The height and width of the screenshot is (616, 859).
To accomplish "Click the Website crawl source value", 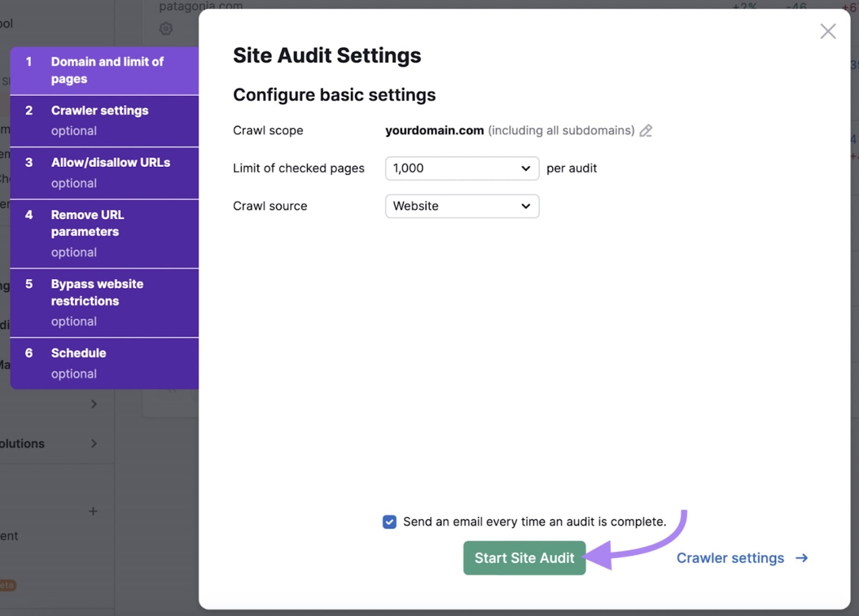I will pos(416,206).
